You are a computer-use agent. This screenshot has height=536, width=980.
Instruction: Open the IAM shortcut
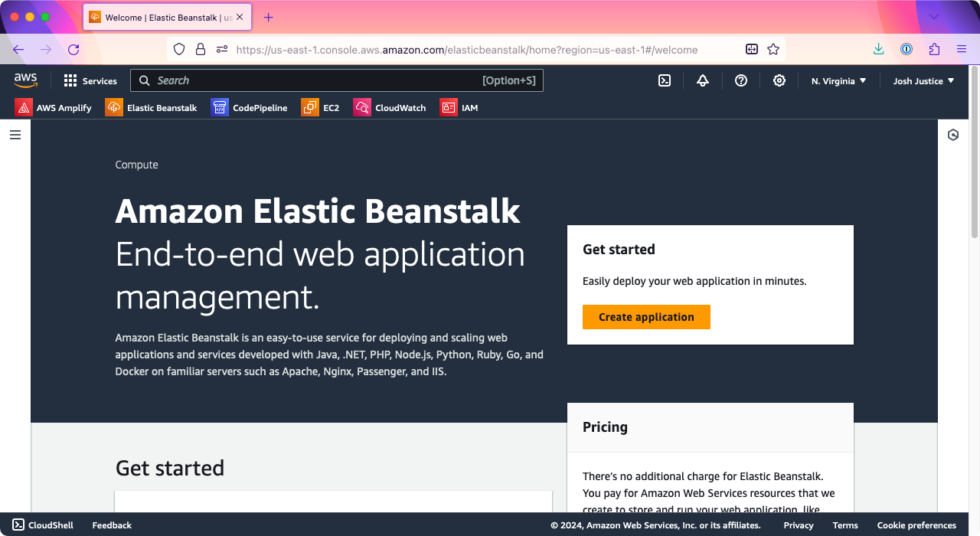click(x=459, y=108)
